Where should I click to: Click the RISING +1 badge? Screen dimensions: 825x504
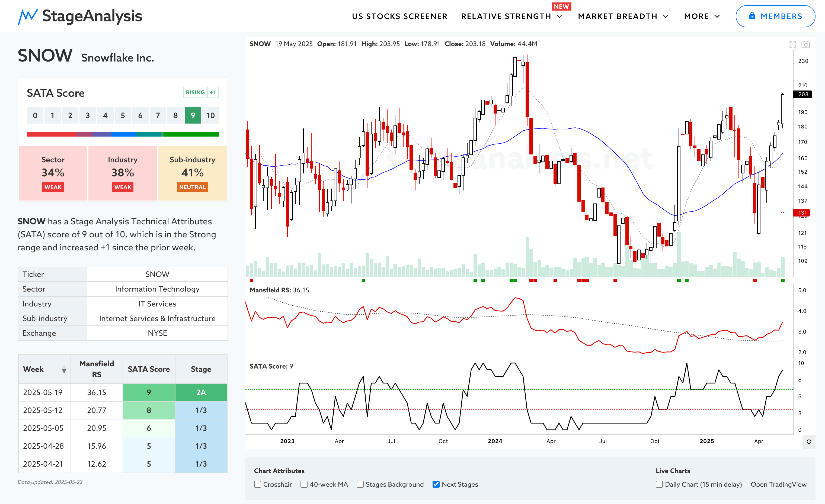201,92
